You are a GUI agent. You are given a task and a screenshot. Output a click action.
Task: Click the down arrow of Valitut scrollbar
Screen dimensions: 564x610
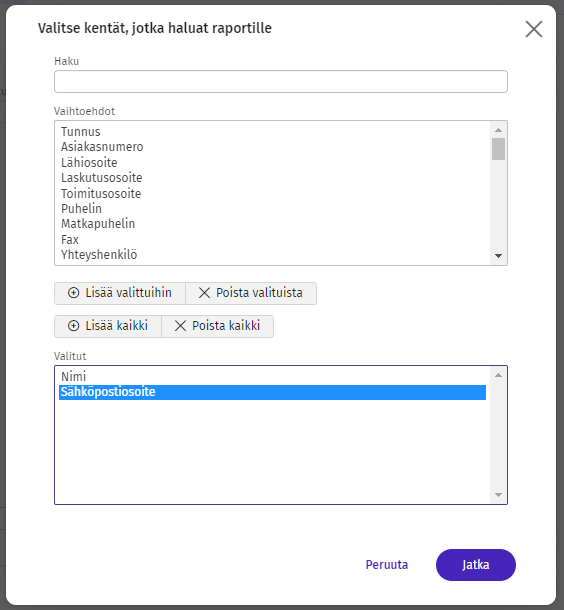498,495
